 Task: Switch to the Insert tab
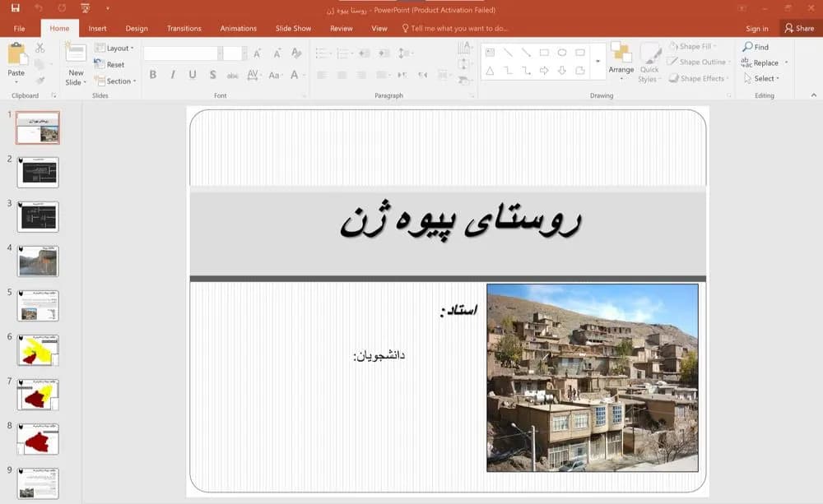(97, 28)
